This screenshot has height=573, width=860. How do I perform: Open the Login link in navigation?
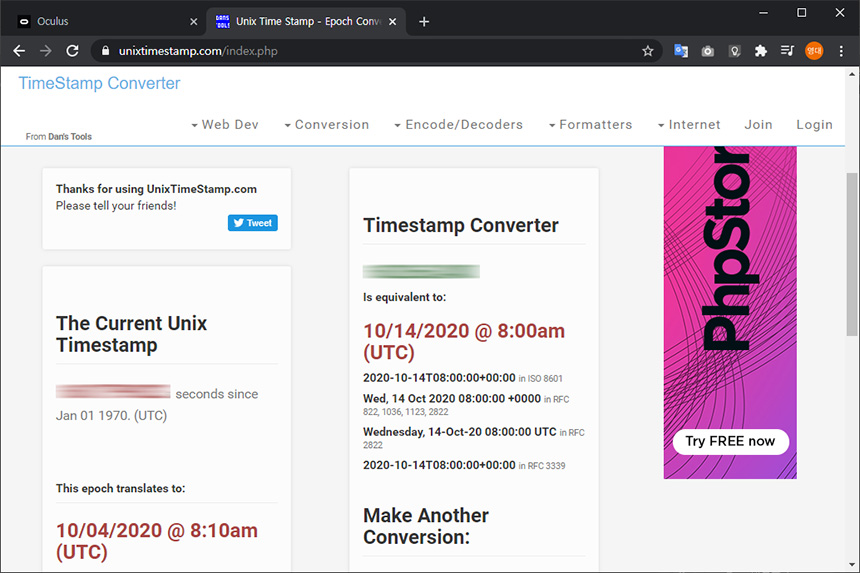[x=814, y=124]
